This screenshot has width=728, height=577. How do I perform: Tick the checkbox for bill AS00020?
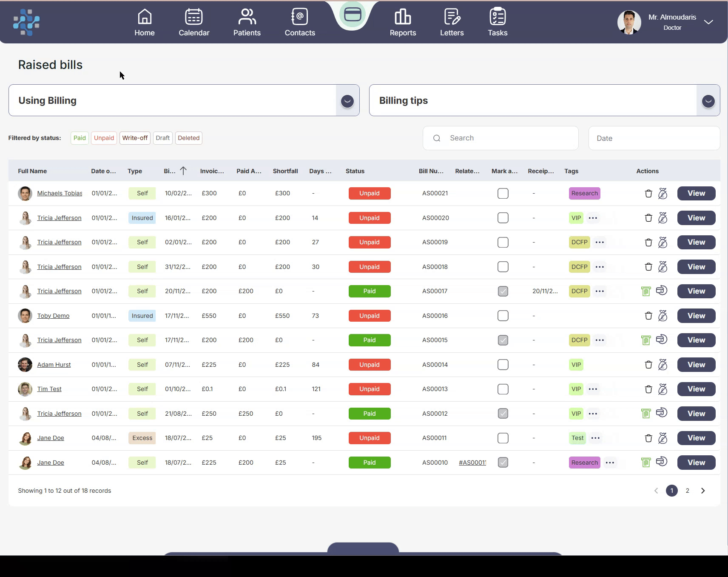click(503, 218)
